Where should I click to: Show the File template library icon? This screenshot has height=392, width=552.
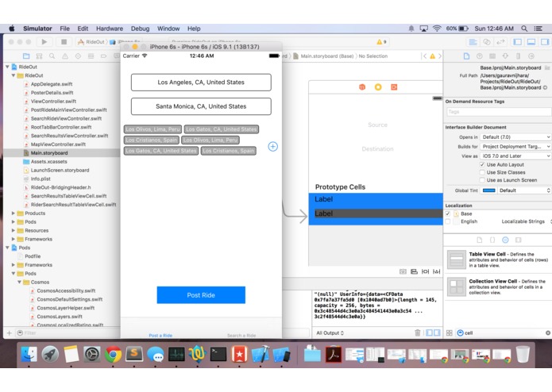pos(480,240)
